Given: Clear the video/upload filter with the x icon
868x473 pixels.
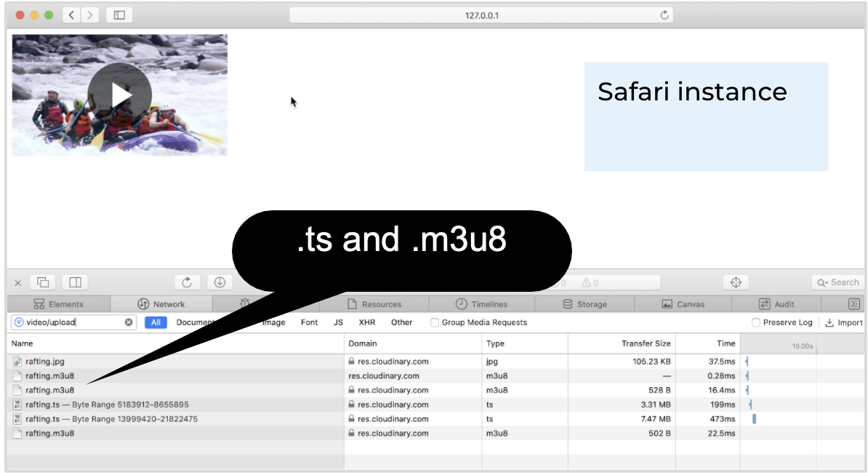Looking at the screenshot, I should pyautogui.click(x=129, y=322).
